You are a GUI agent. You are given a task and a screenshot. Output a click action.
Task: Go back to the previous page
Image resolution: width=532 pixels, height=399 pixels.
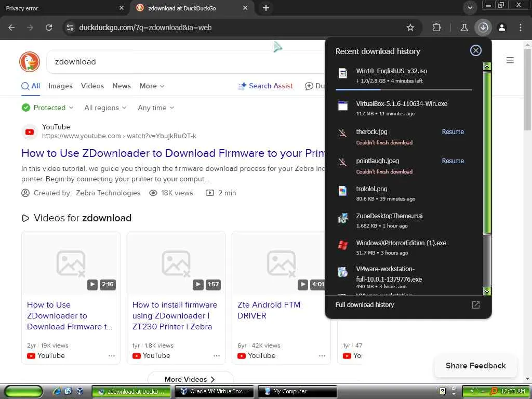click(11, 28)
